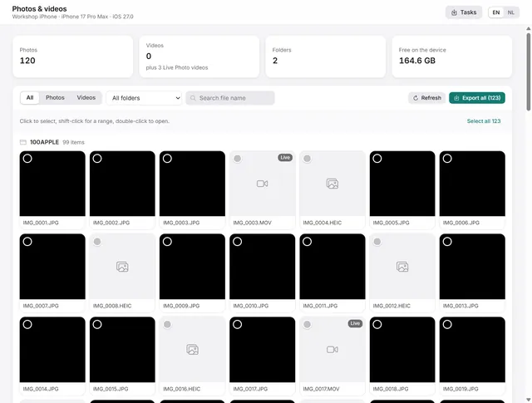Click the vertical scrollbar thumb on the page

tap(529, 71)
